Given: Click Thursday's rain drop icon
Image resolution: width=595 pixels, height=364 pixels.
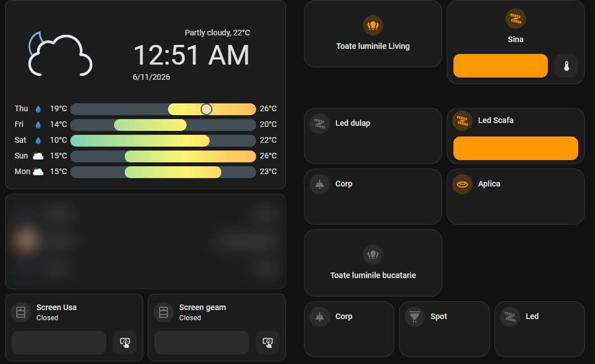Looking at the screenshot, I should pos(38,109).
